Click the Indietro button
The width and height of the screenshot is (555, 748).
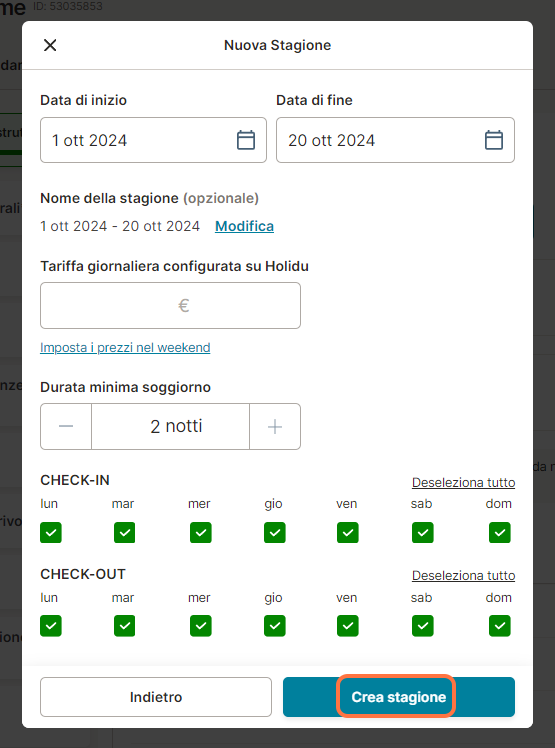point(156,697)
